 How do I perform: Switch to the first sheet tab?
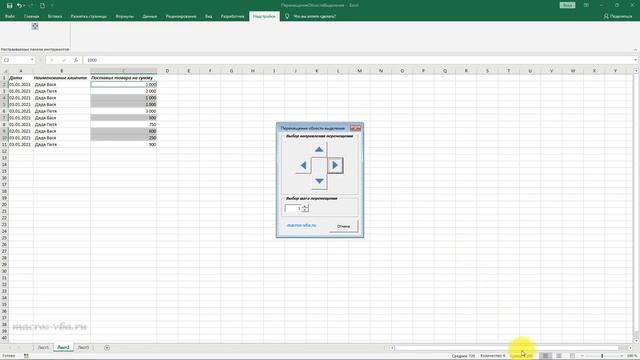pyautogui.click(x=43, y=348)
